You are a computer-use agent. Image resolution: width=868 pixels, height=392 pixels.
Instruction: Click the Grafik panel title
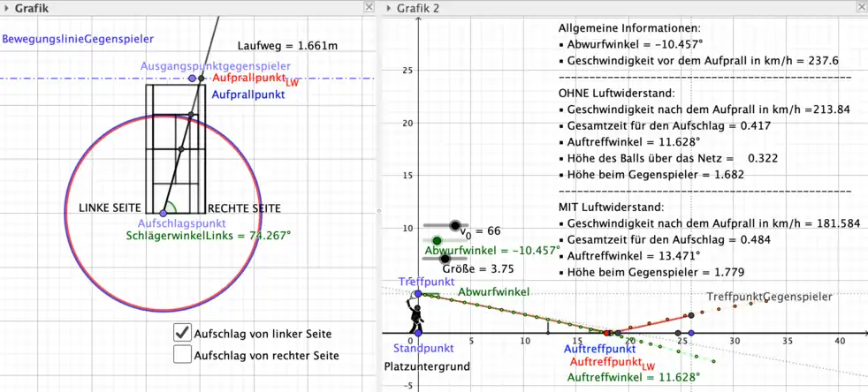[32, 8]
